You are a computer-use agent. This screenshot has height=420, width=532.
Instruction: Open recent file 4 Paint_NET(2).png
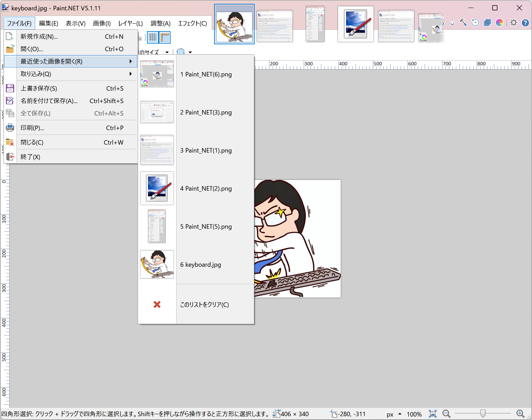tap(196, 189)
